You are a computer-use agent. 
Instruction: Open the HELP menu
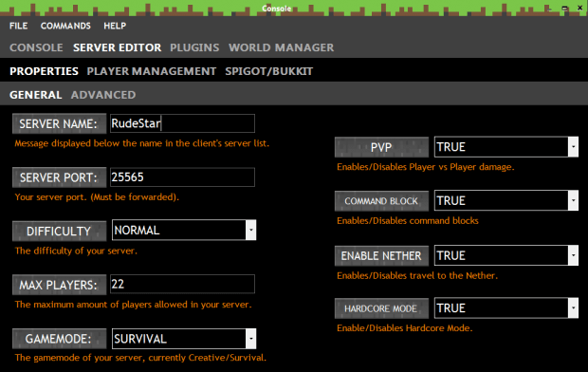[x=115, y=26]
